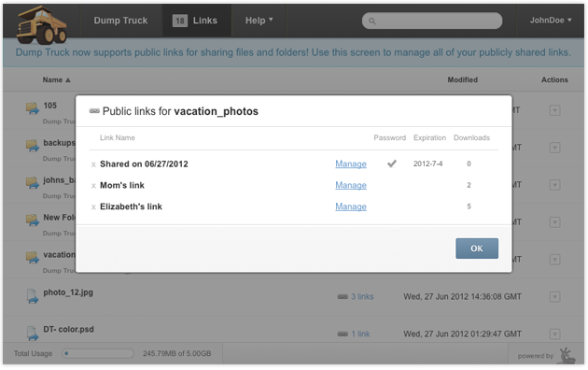Open the JohnDoe account dropdown
588x370 pixels.
tap(551, 21)
